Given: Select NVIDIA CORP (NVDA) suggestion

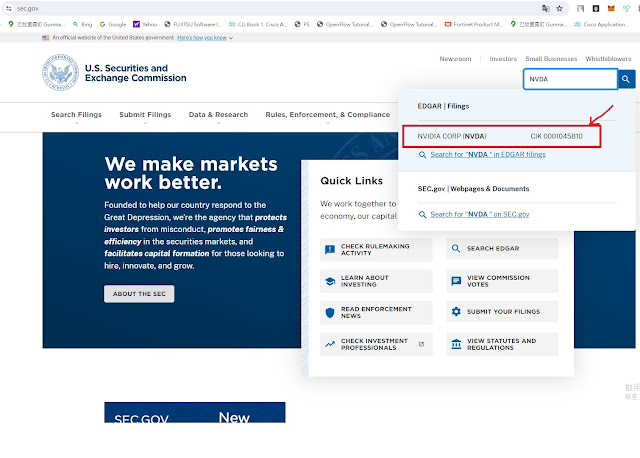Looking at the screenshot, I should tap(502, 136).
